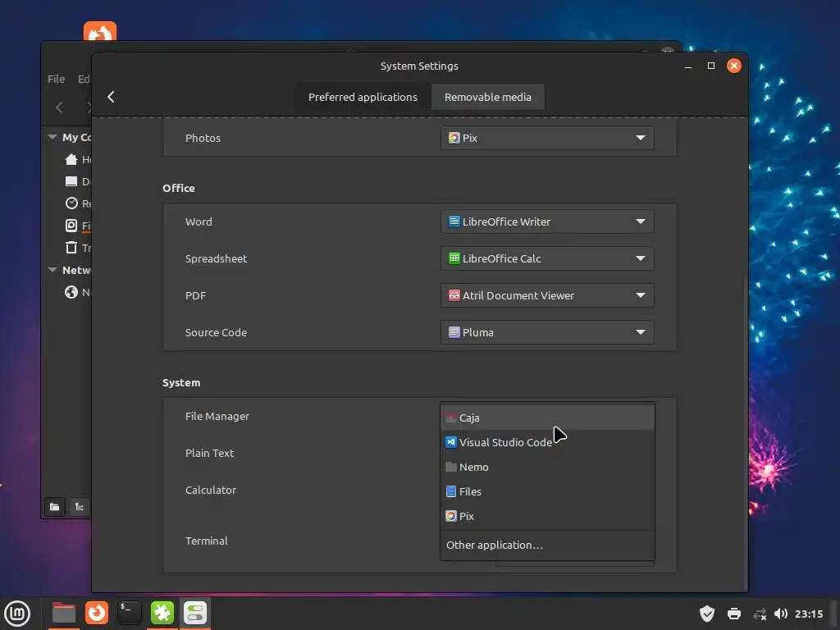This screenshot has width=840, height=630.
Task: Open the Photos application dropdown
Action: pyautogui.click(x=547, y=138)
